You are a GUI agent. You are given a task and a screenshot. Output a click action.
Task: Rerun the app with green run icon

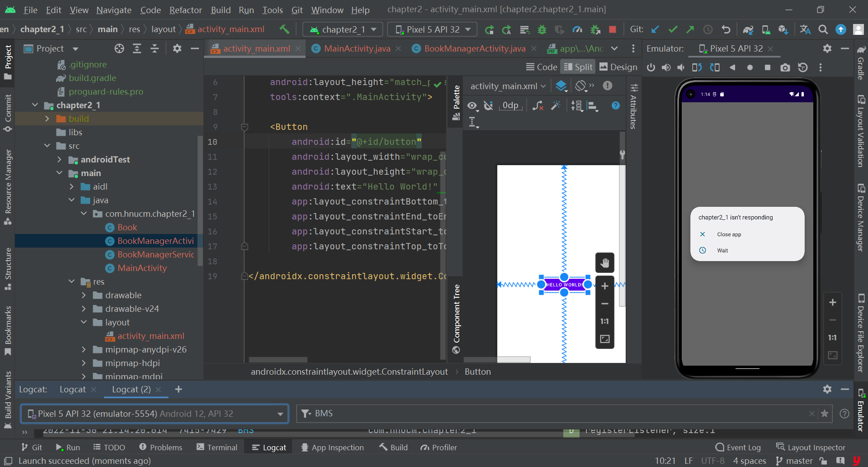[x=489, y=29]
